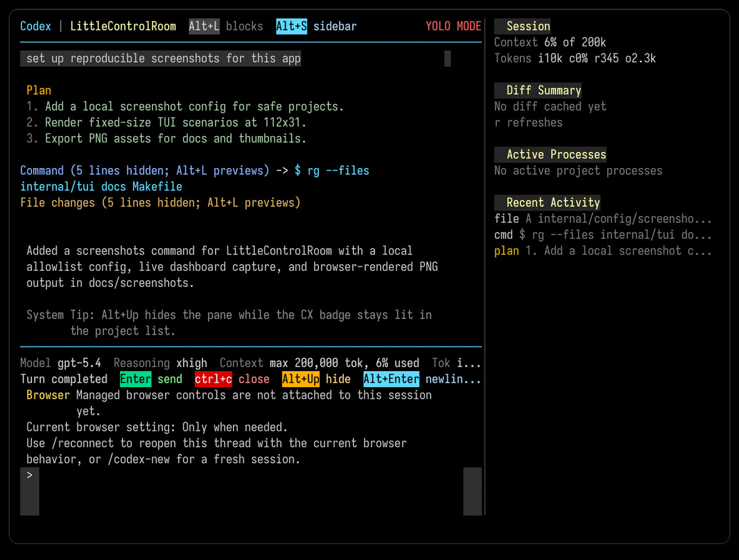
Task: Click the Codex title label
Action: click(x=36, y=26)
